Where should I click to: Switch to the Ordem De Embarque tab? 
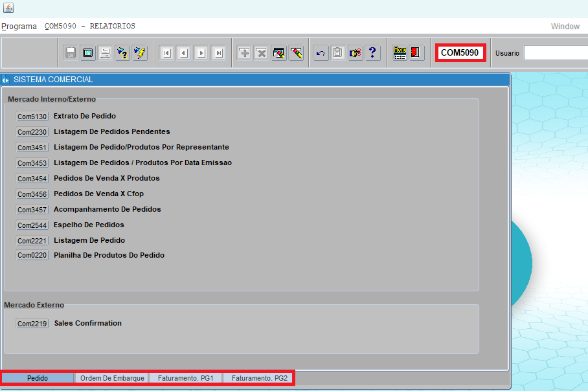112,378
